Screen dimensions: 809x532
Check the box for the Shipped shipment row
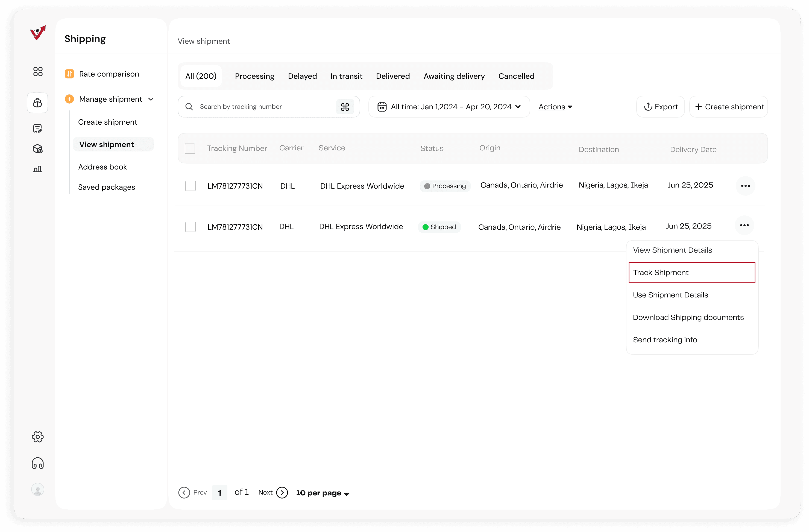point(190,227)
